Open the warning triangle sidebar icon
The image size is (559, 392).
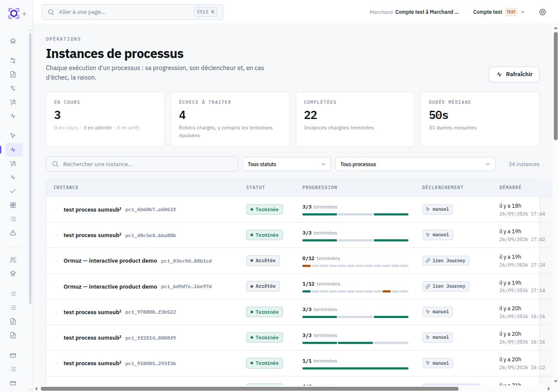click(13, 233)
